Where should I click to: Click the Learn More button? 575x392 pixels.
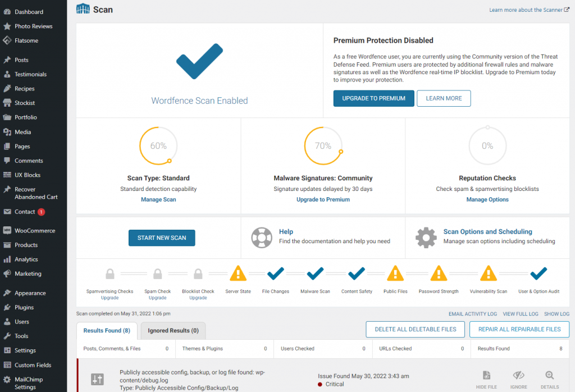pos(444,98)
